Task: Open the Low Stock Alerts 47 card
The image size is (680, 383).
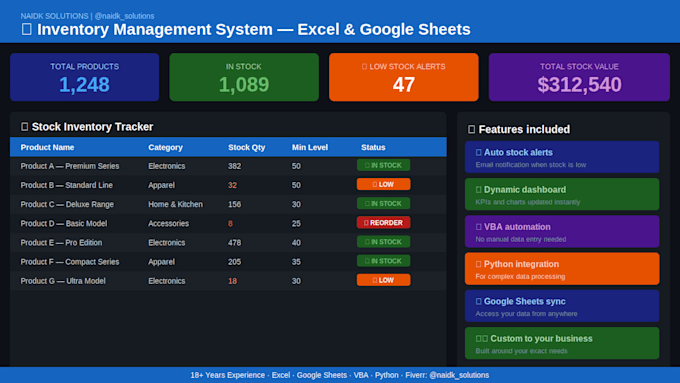Action: [x=404, y=77]
